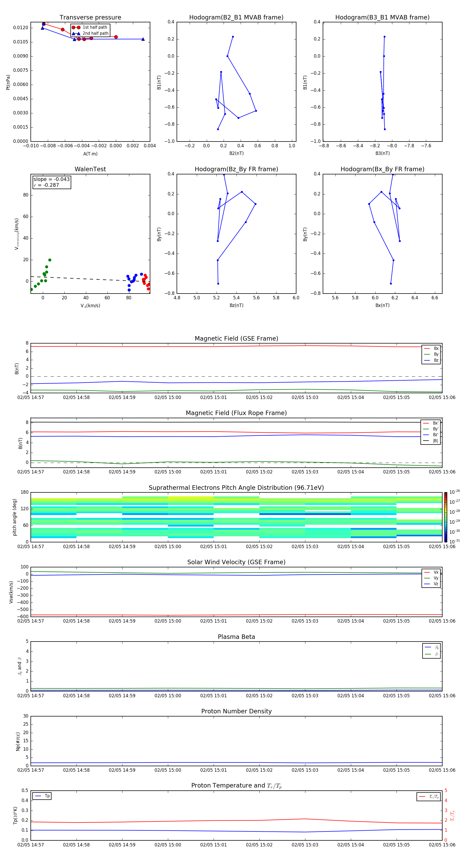Click the 'Magnetic Field (GSE Frame)' title
473x868 pixels.
236,339
